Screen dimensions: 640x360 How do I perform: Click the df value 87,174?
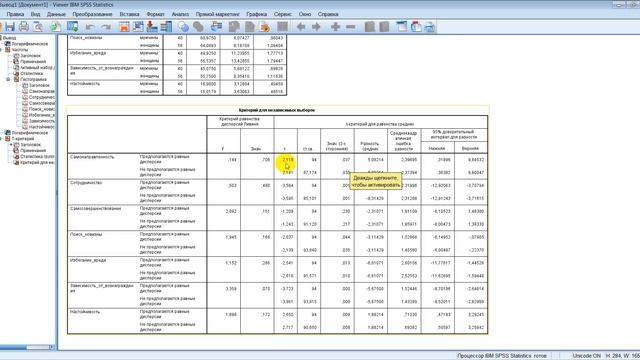pos(310,173)
